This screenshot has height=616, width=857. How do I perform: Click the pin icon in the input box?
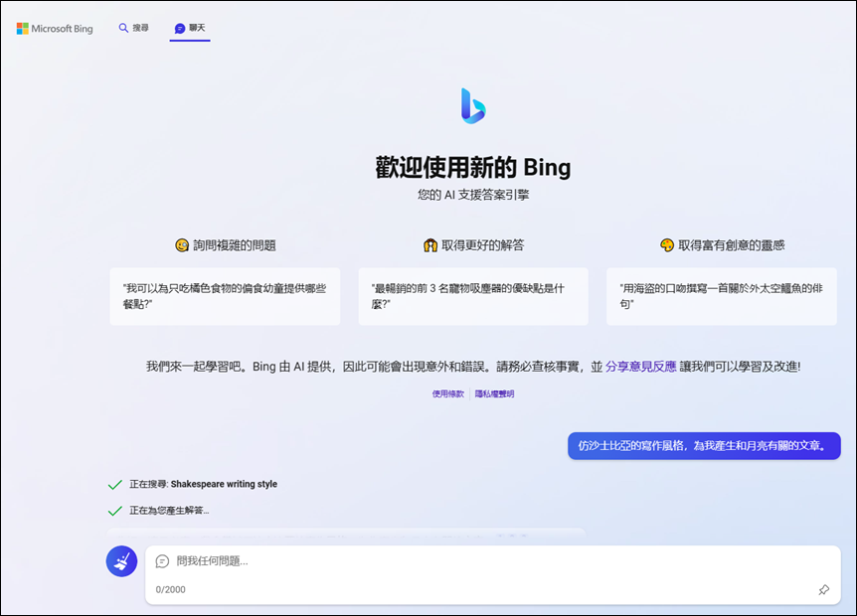click(823, 590)
